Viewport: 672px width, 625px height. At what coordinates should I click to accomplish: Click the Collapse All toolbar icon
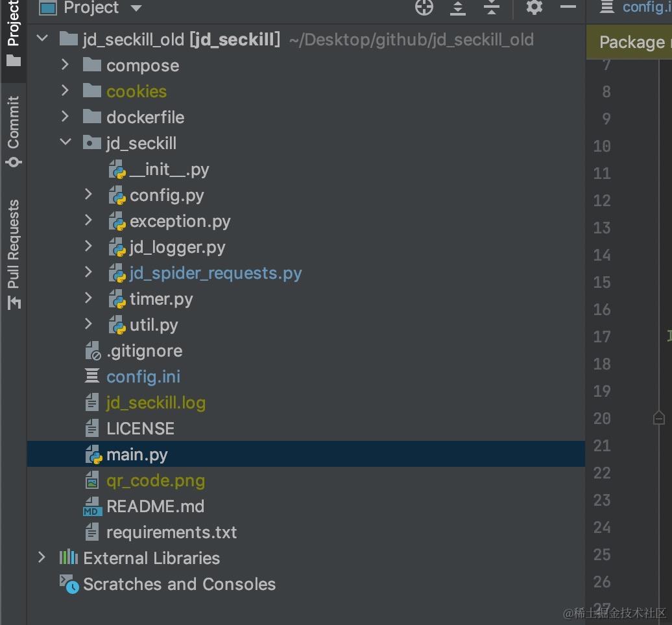(x=492, y=7)
